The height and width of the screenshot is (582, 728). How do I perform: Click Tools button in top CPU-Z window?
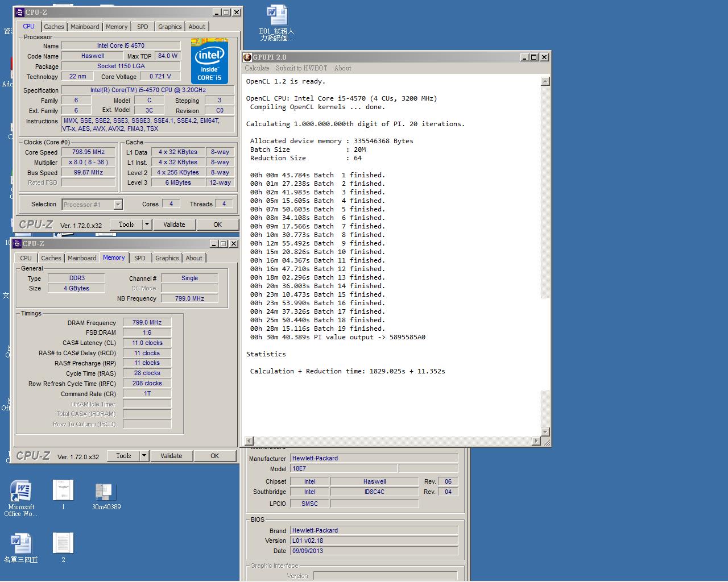tap(126, 225)
